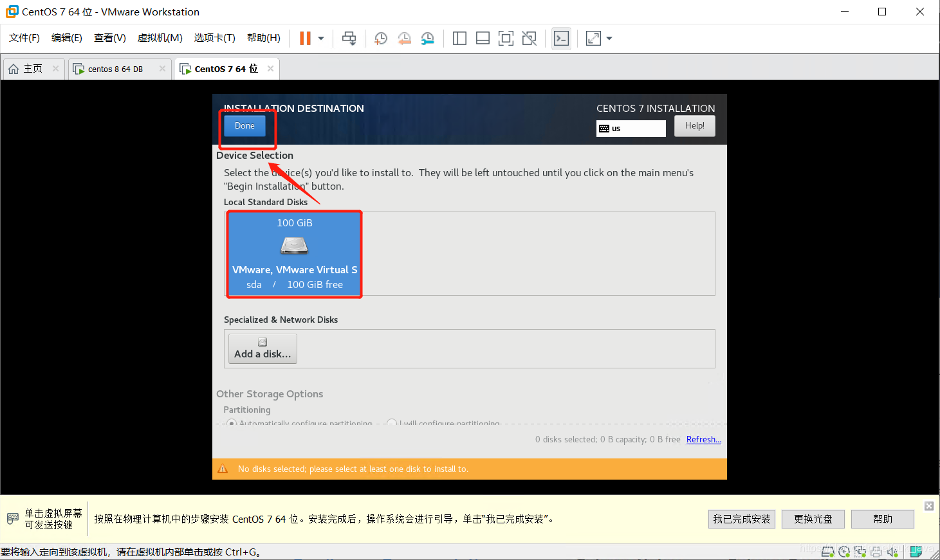The width and height of the screenshot is (940, 560).
Task: Enter full screen mode icon
Action: pyautogui.click(x=506, y=39)
